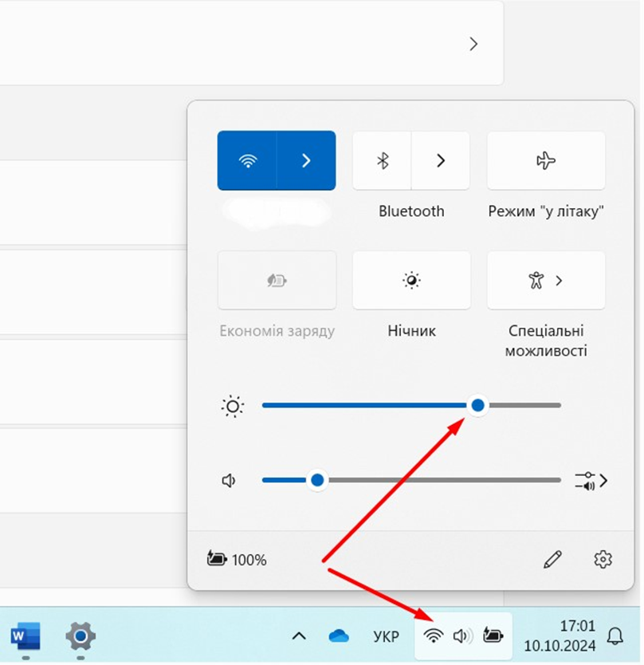Turn on Нічник night light
The height and width of the screenshot is (665, 644).
point(411,280)
